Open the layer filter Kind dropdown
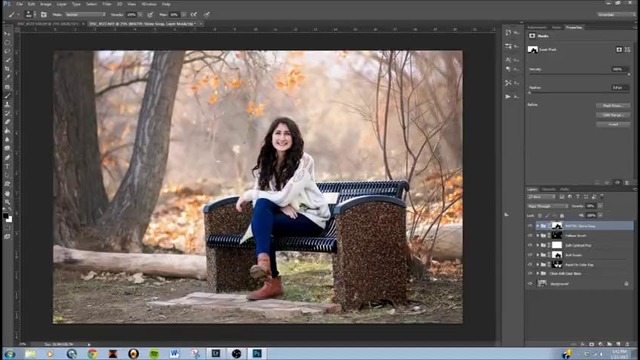640x360 pixels. tap(542, 197)
